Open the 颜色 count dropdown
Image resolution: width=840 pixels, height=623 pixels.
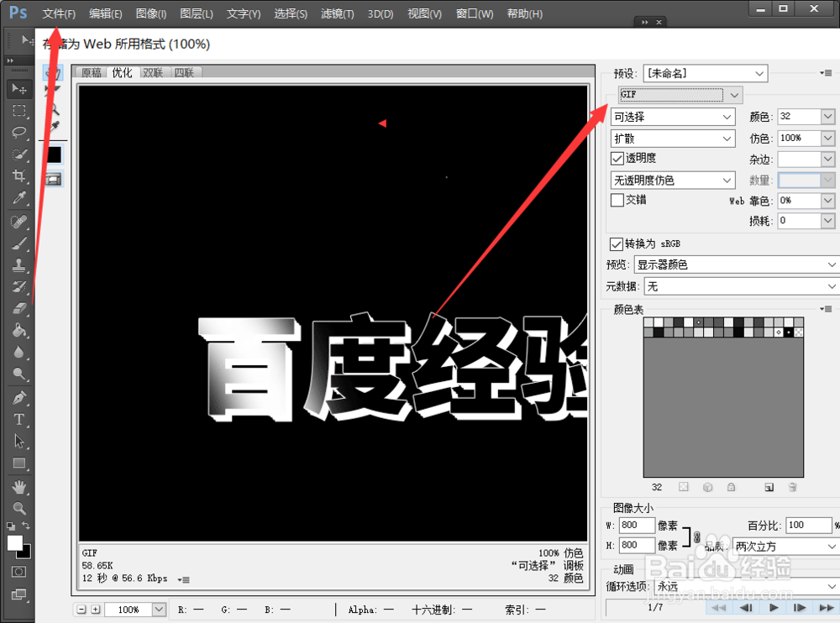[827, 116]
